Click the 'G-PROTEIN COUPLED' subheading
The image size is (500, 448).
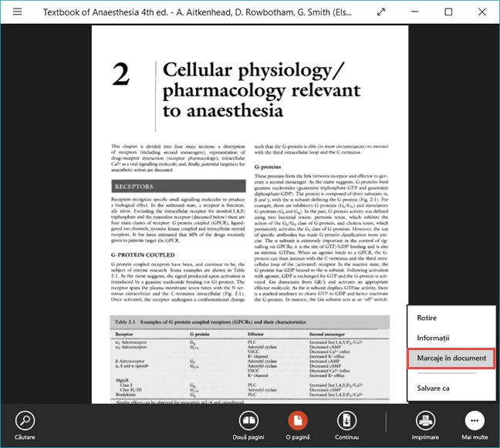click(143, 255)
